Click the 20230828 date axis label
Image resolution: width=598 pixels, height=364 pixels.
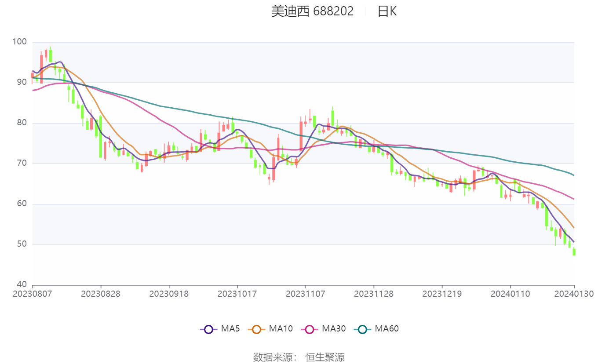pos(101,294)
